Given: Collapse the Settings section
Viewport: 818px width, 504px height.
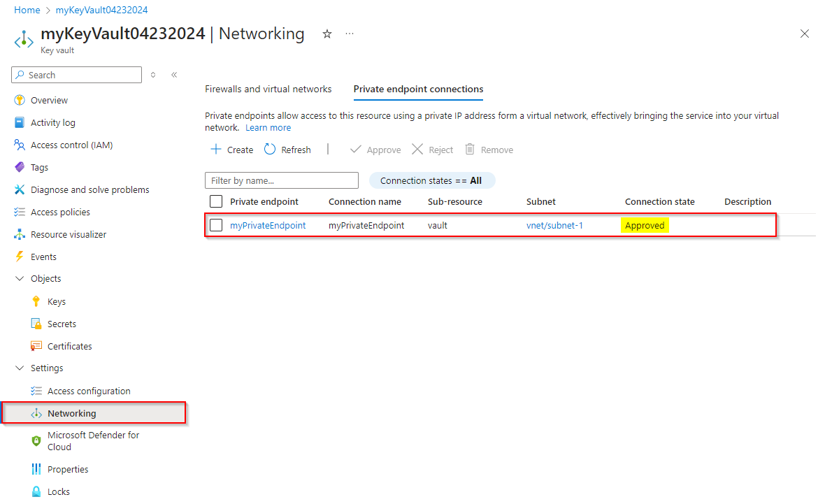Looking at the screenshot, I should tap(19, 368).
